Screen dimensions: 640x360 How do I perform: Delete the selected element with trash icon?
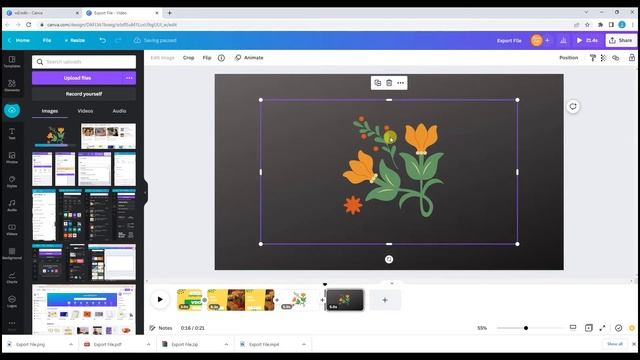[389, 83]
